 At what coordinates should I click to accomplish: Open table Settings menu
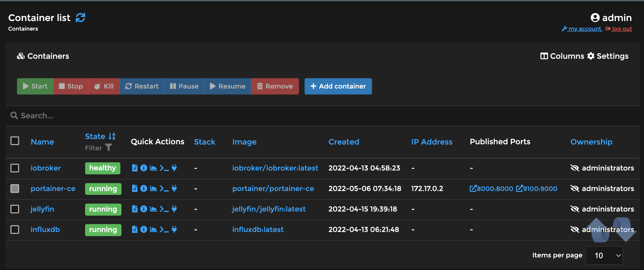[x=608, y=56]
